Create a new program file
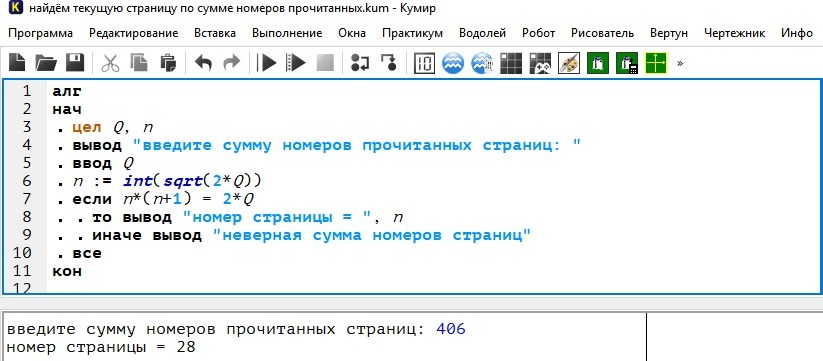Screen dimensions: 823x361 tap(17, 63)
